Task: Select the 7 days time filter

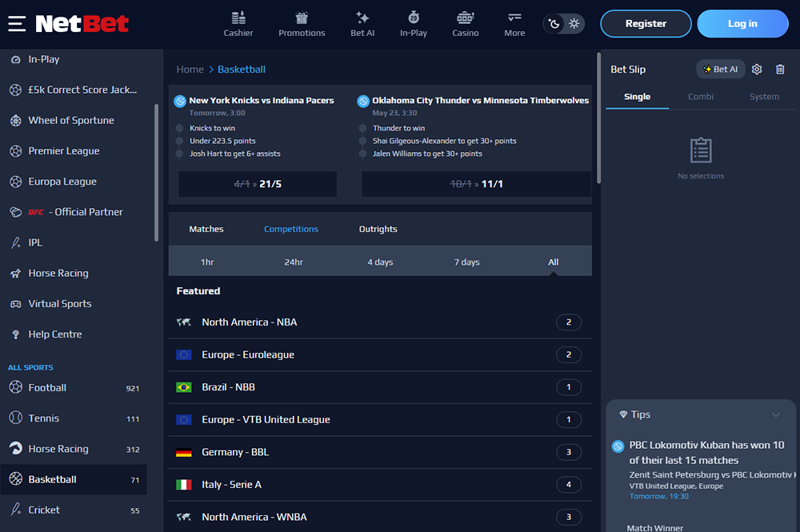Action: (x=467, y=262)
